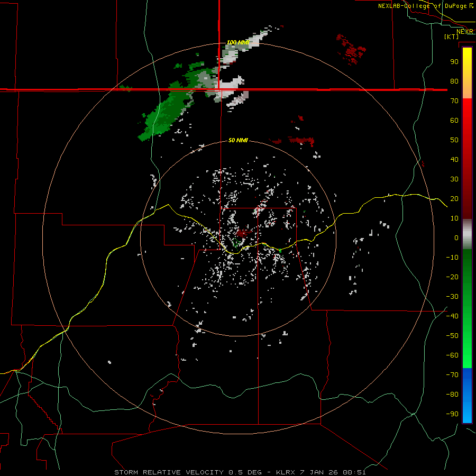Click the -80 value on the velocity scale
The width and height of the screenshot is (476, 476).
click(452, 395)
